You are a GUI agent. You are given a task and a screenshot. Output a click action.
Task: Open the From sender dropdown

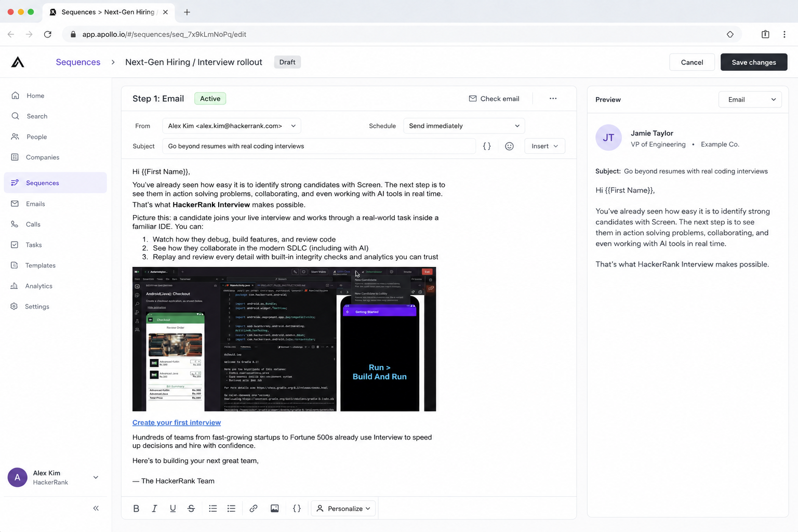tap(232, 126)
